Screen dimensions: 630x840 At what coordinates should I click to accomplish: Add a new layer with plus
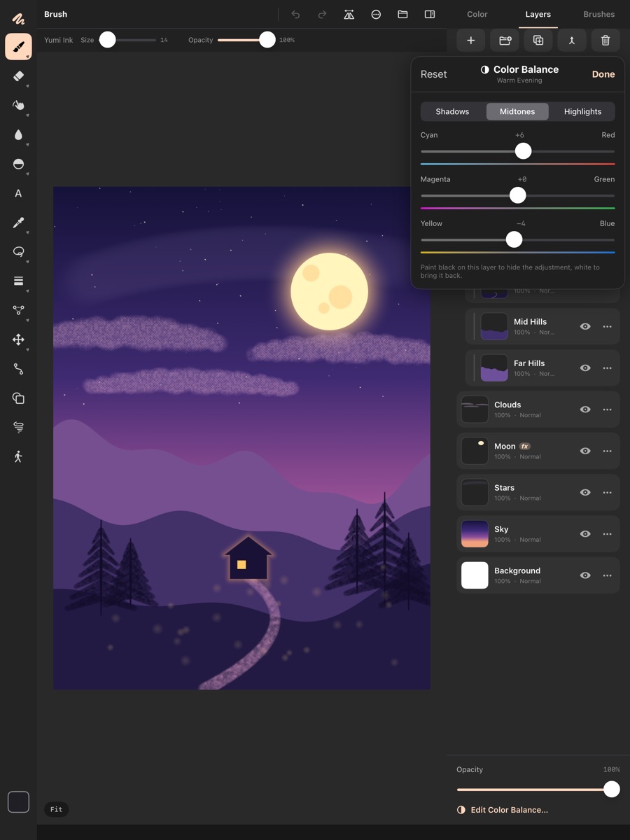point(470,41)
